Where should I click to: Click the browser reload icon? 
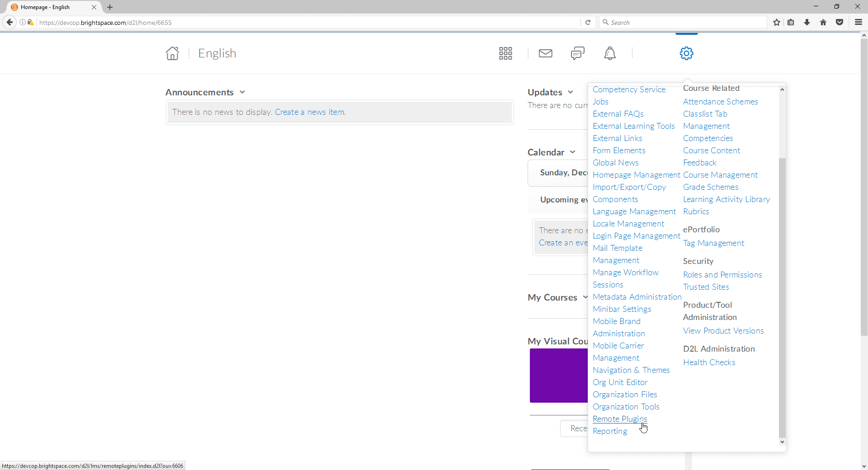(588, 22)
